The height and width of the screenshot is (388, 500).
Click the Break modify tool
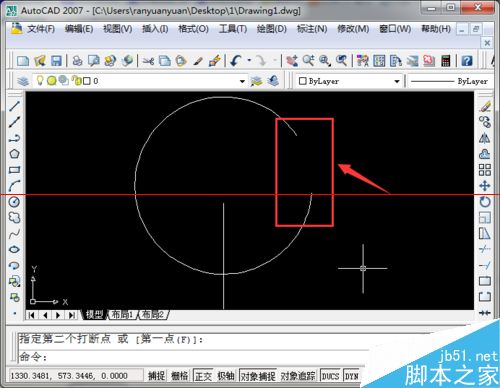(485, 297)
